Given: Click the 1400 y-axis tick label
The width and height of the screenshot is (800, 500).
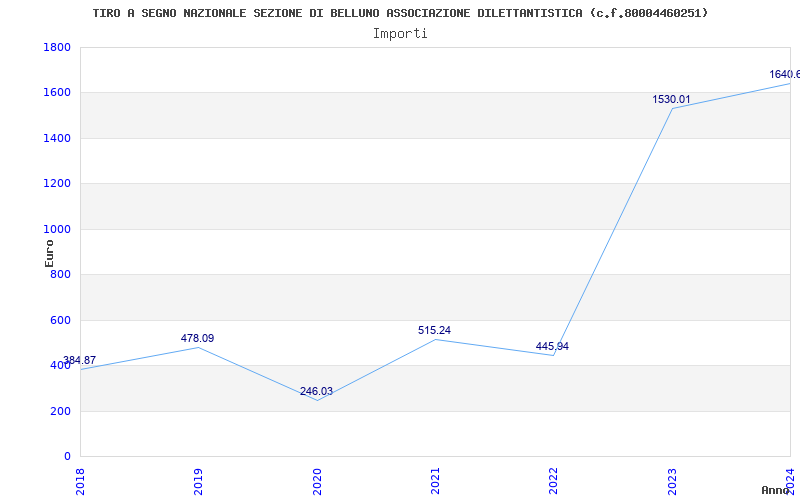Looking at the screenshot, I should pyautogui.click(x=57, y=138).
